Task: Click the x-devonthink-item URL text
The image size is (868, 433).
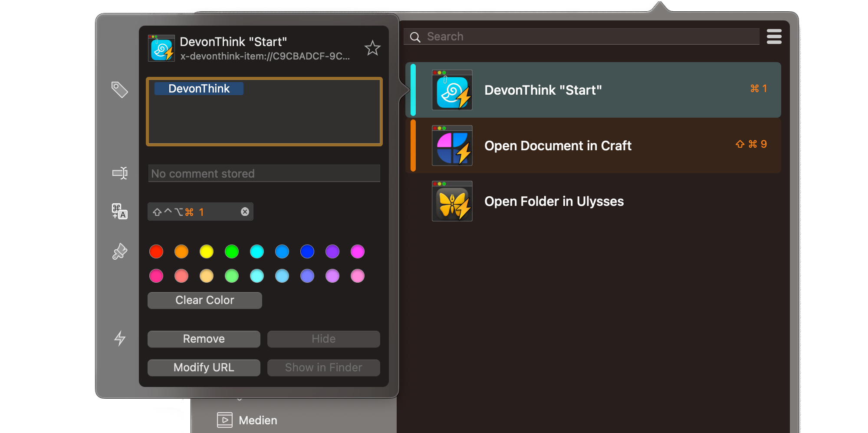Action: [x=265, y=56]
